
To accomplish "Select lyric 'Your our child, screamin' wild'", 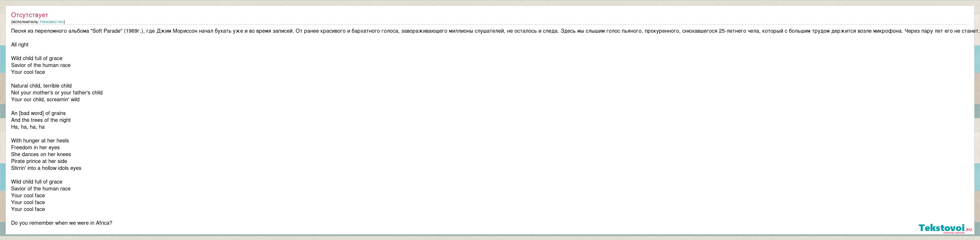I will [x=45, y=99].
